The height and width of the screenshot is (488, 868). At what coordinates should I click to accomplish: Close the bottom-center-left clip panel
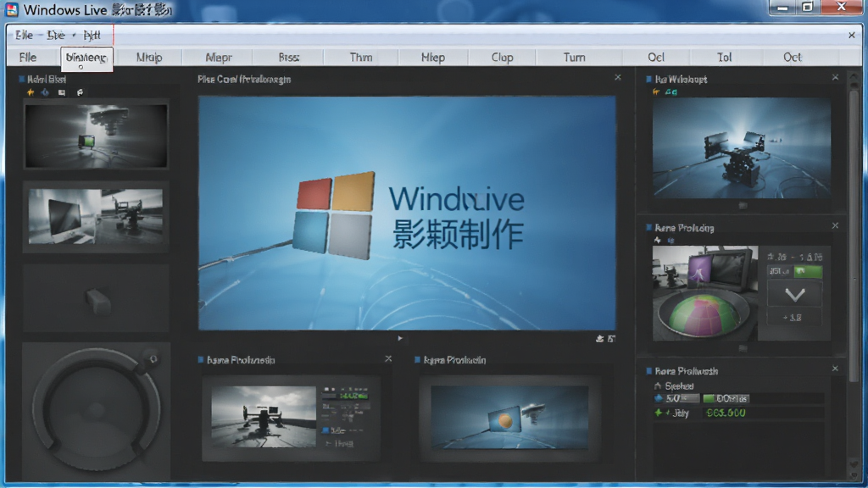click(388, 359)
